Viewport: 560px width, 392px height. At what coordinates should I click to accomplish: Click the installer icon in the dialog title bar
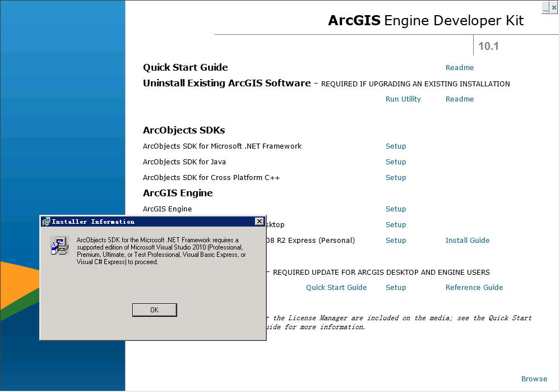click(x=46, y=222)
